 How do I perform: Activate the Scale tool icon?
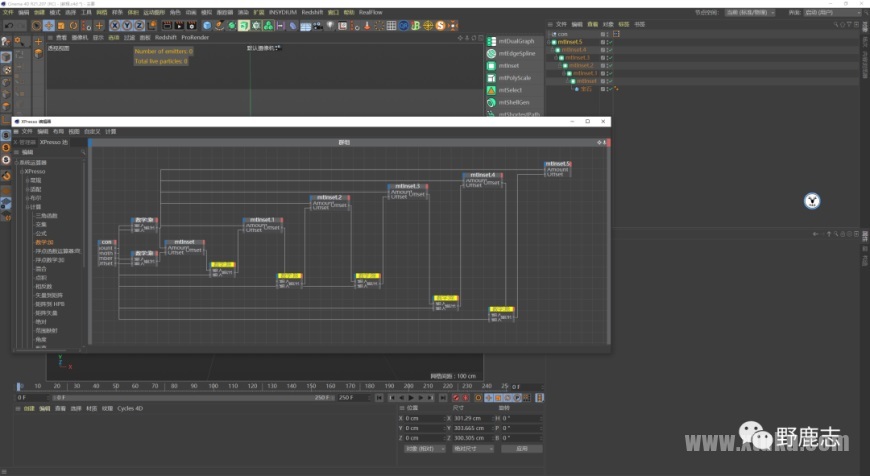[x=61, y=26]
